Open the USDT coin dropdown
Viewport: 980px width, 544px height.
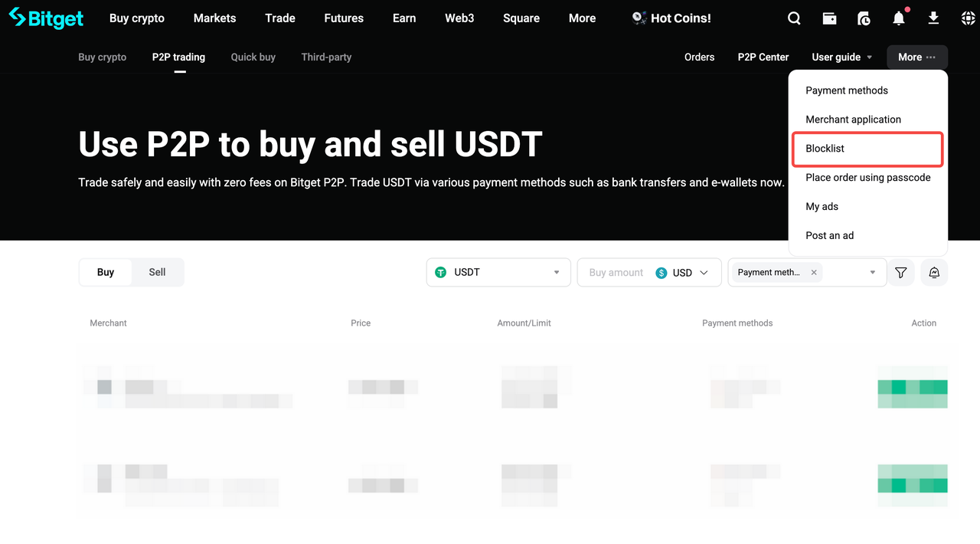tap(498, 272)
